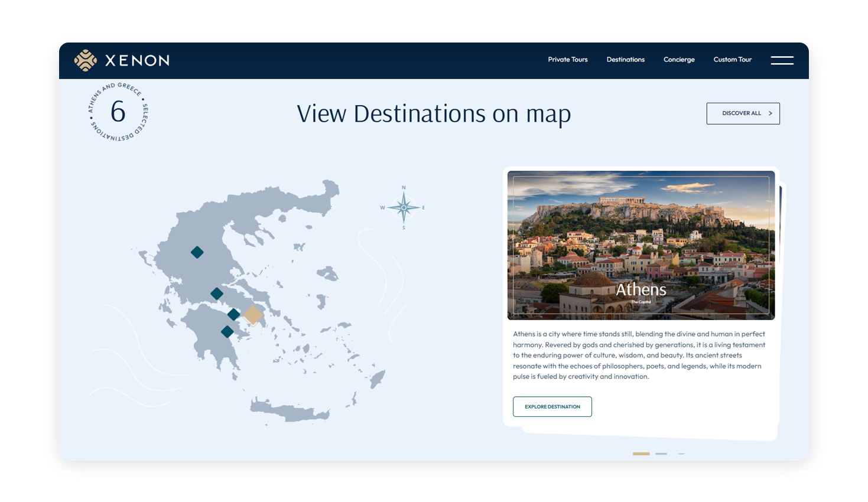Jump to the third small slide indicator
The width and height of the screenshot is (868, 502).
click(681, 454)
